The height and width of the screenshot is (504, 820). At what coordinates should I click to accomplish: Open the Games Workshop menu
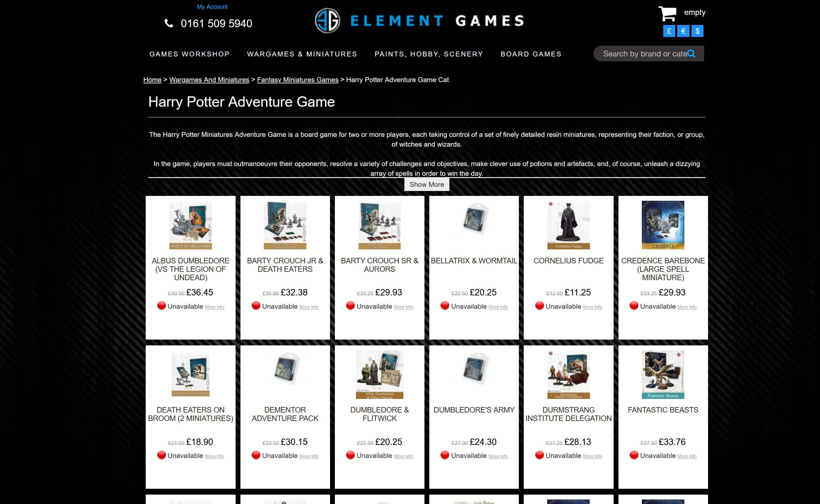coord(190,54)
